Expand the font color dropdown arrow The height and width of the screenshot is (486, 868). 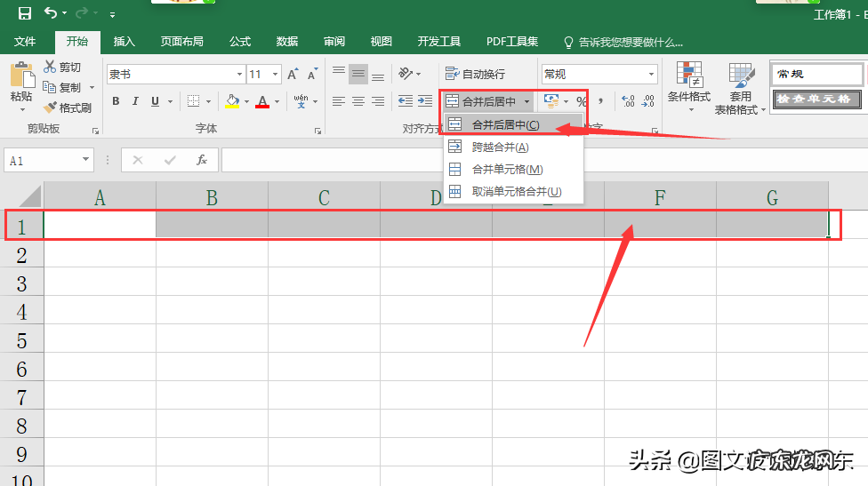point(277,102)
